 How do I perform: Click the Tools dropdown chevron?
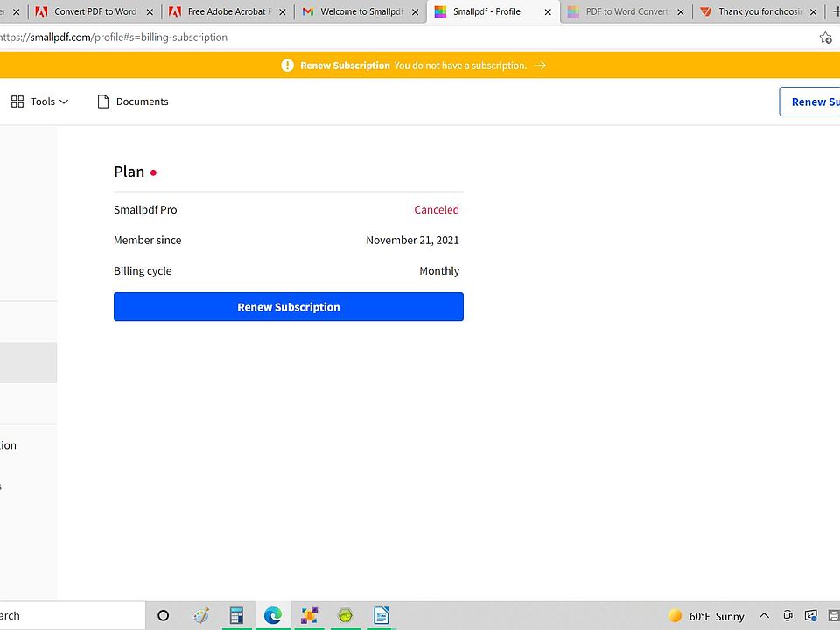point(64,101)
